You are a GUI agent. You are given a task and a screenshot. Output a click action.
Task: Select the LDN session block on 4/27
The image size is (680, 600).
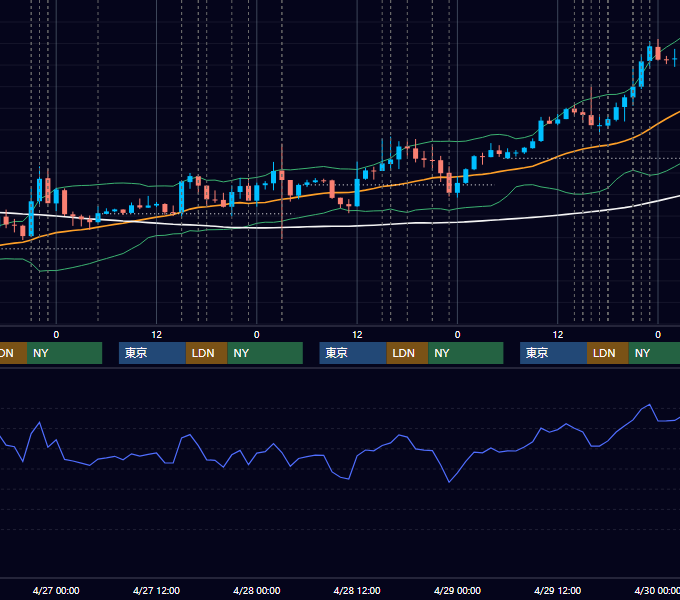(206, 353)
